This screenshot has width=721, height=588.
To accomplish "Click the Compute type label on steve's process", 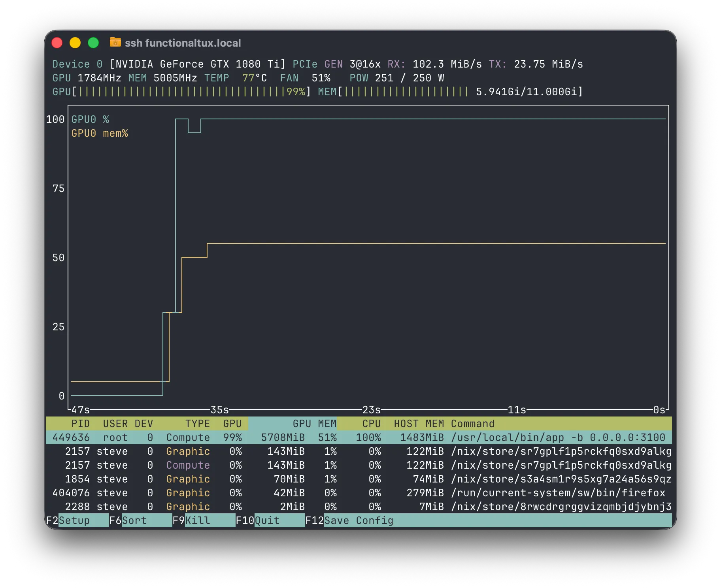I will [188, 465].
